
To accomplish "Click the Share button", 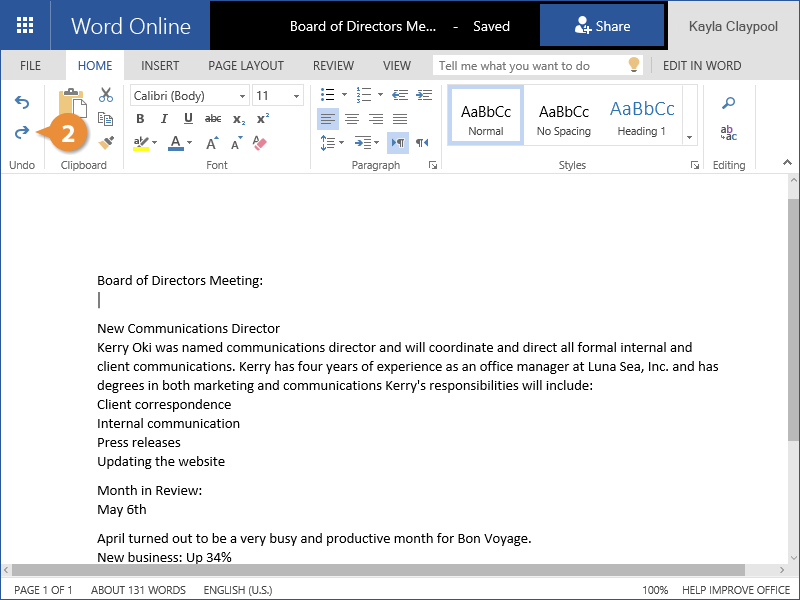I will [602, 26].
